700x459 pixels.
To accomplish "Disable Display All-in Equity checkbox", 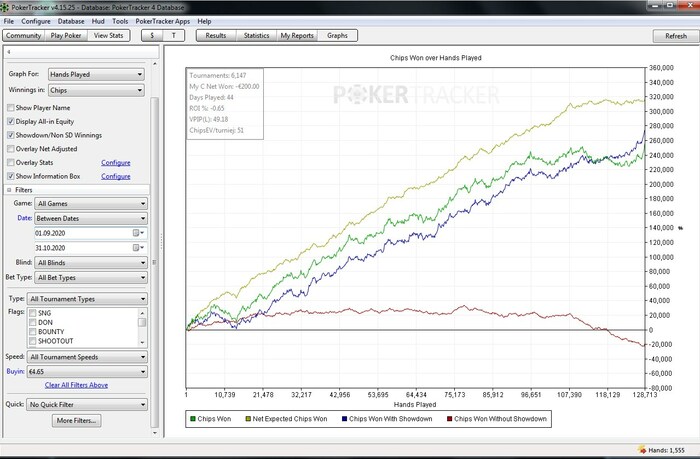I will coord(11,121).
